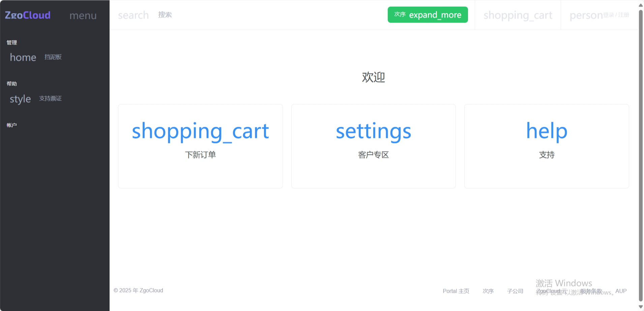Click the home icon in the sidebar
The height and width of the screenshot is (311, 644).
pos(23,57)
